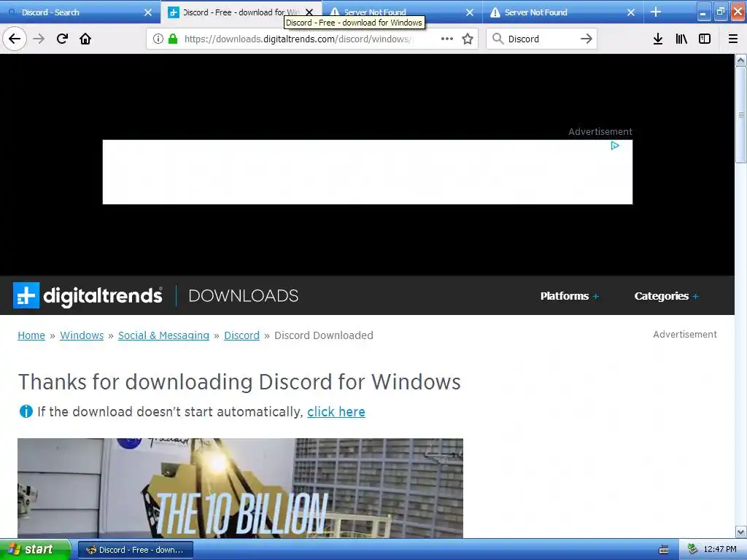Select the Discord - Free download tab
This screenshot has height=560, width=747.
coord(241,12)
